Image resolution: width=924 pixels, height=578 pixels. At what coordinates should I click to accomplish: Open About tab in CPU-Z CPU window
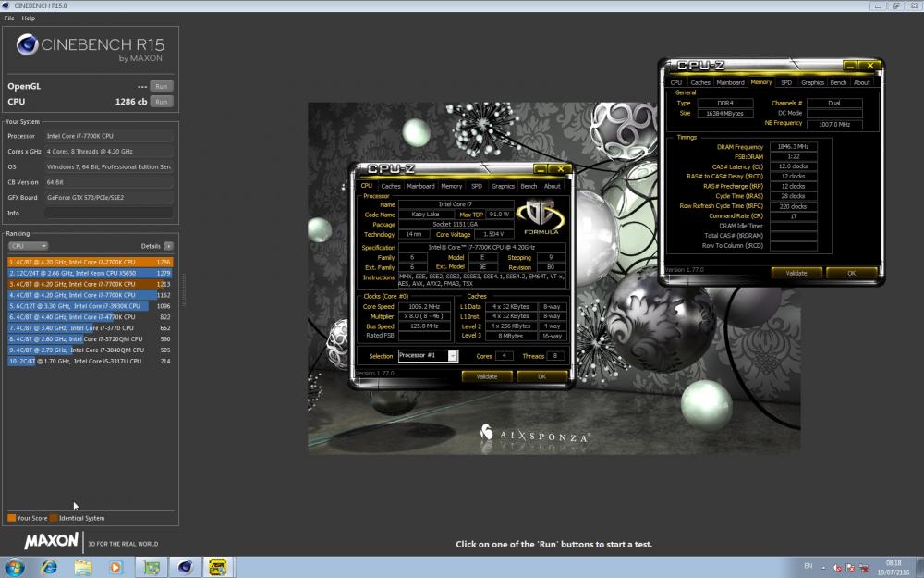pyautogui.click(x=553, y=187)
